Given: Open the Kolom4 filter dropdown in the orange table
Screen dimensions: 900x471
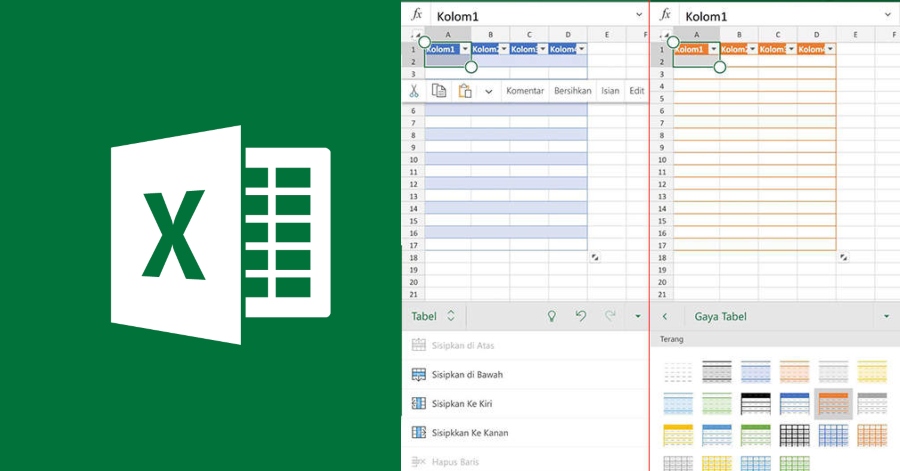Looking at the screenshot, I should coord(830,49).
